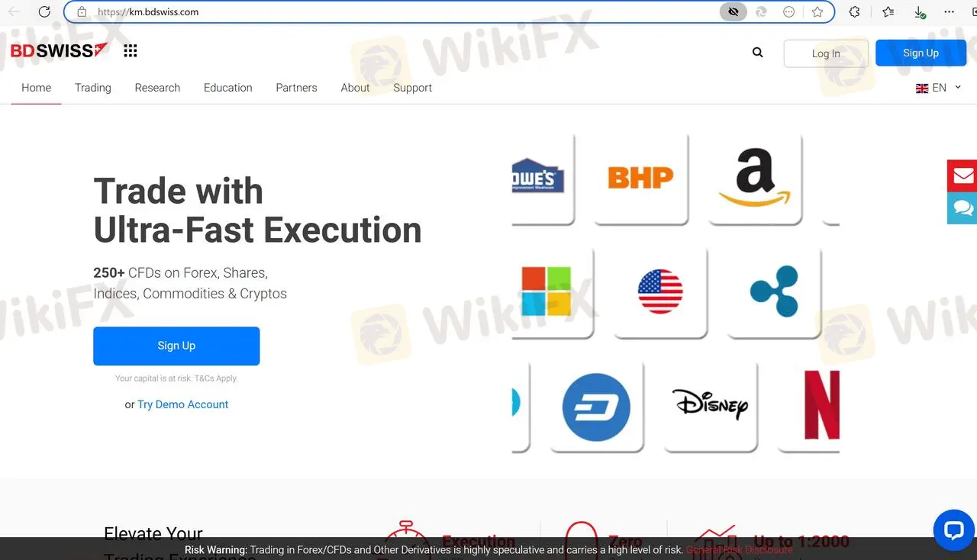The image size is (977, 560).
Task: Open browser downloads icon
Action: click(920, 12)
